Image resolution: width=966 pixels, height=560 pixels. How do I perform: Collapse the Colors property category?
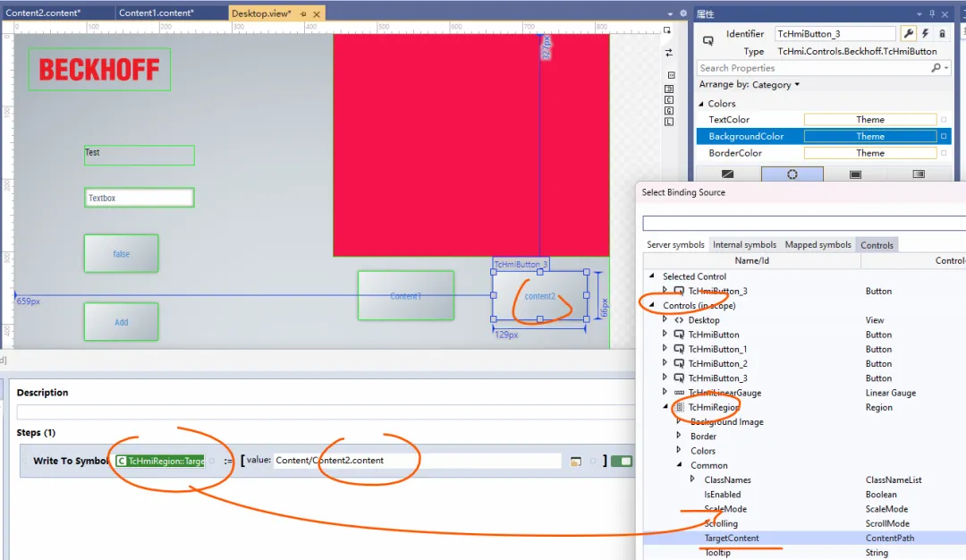tap(701, 104)
